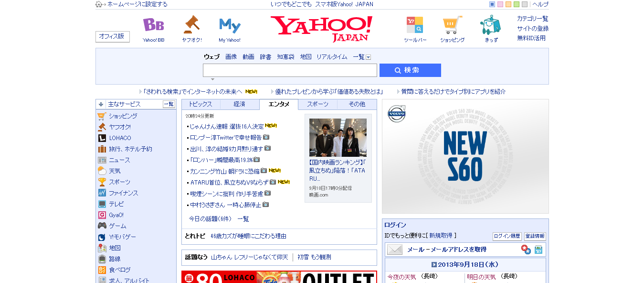644x283 pixels.
Task: Open 旅行、ホテル予約 in the sidebar
Action: click(130, 149)
